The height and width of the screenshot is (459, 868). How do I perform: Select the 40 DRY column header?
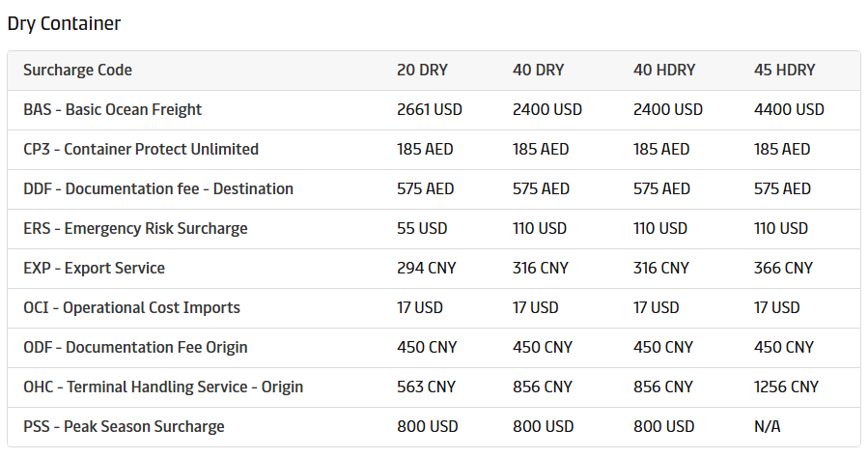pos(538,71)
